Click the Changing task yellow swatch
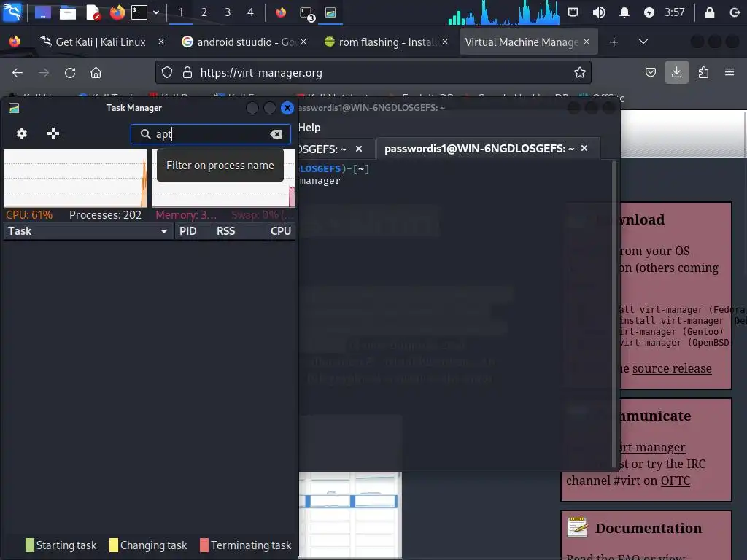This screenshot has height=560, width=747. pos(113,545)
